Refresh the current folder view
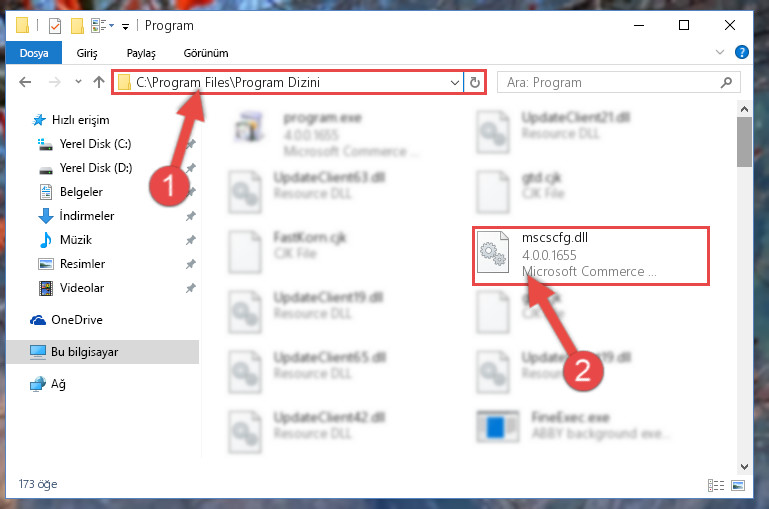 474,82
